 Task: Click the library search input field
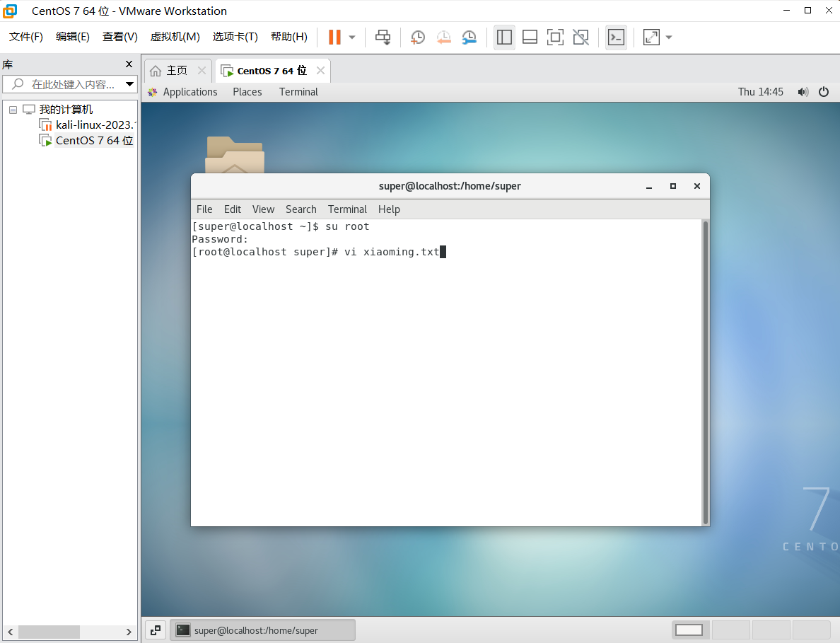coord(71,84)
